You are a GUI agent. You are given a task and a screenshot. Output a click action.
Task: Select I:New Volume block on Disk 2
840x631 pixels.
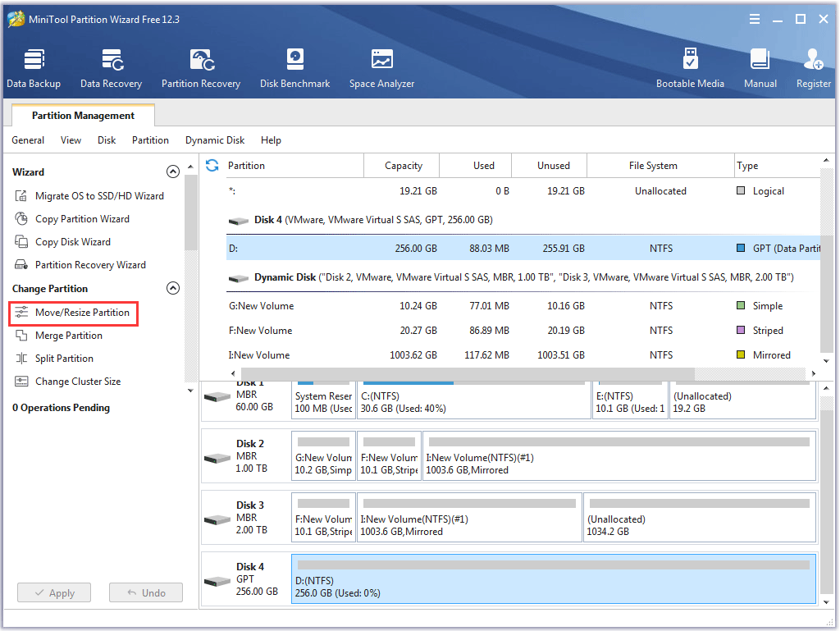coord(619,456)
